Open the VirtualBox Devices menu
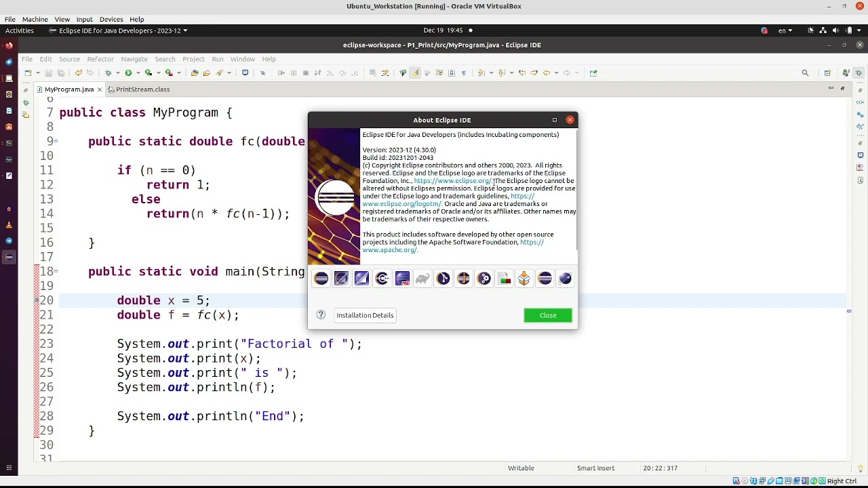The width and height of the screenshot is (868, 488). 111,19
